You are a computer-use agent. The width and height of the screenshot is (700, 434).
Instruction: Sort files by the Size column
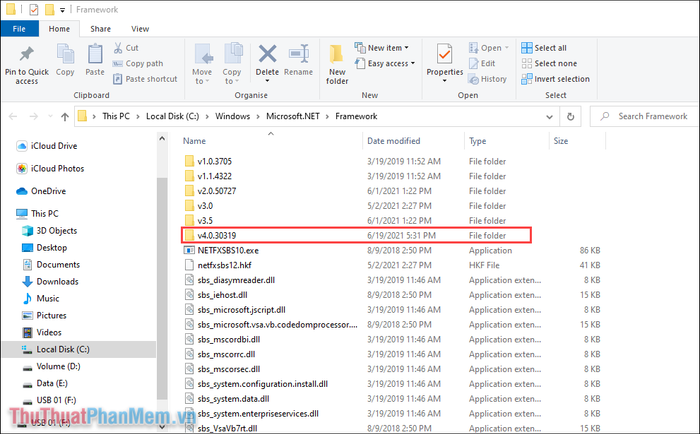[561, 141]
